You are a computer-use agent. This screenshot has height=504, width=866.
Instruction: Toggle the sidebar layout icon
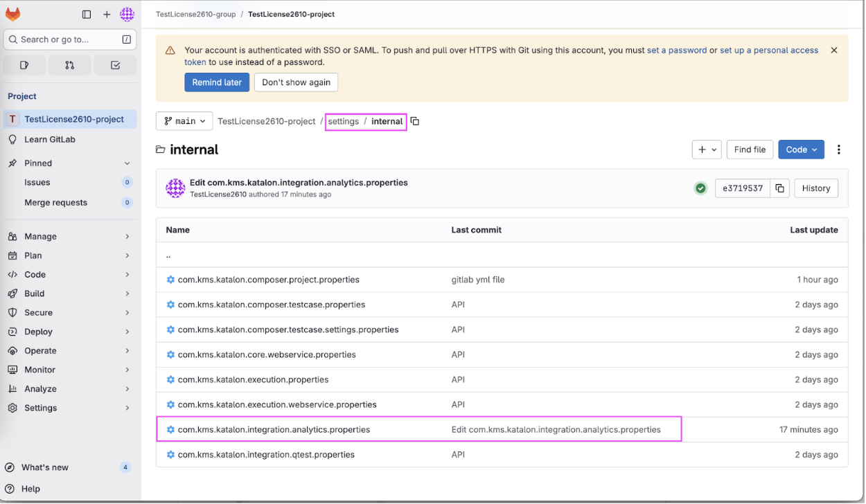click(x=86, y=13)
